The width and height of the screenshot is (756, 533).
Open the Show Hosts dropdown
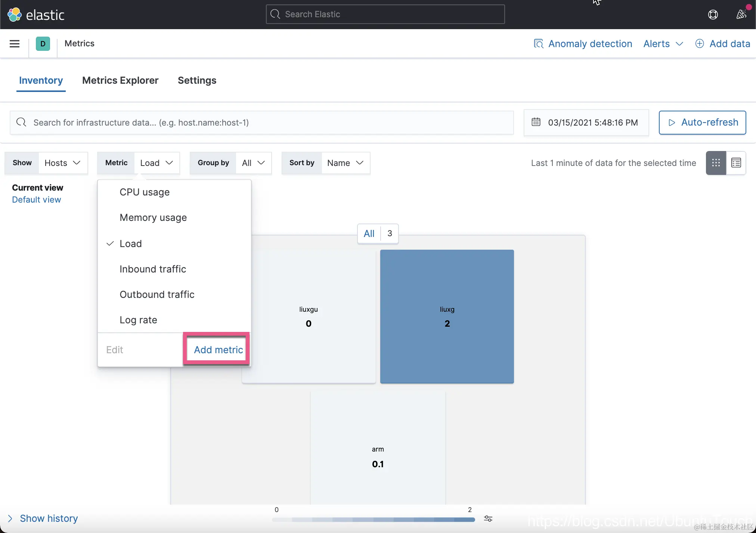tap(62, 163)
